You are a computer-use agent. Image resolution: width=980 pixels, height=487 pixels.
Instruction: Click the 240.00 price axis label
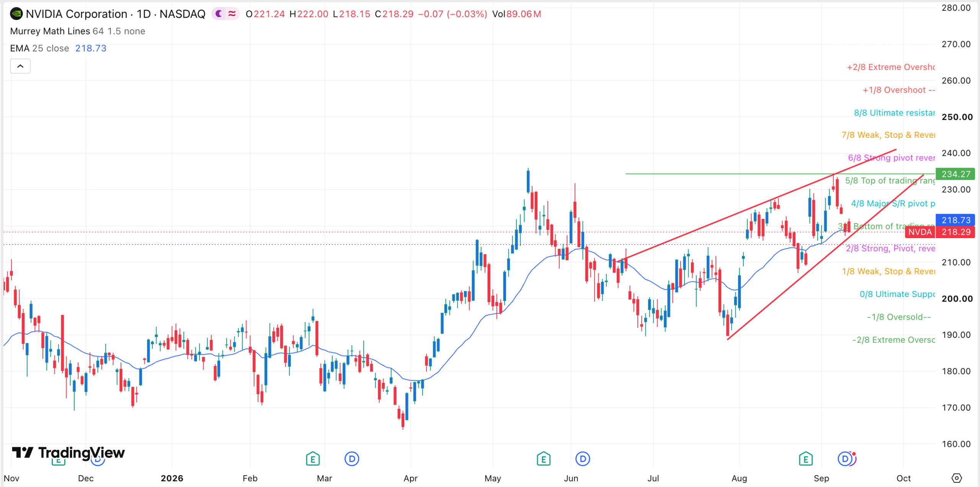point(956,153)
